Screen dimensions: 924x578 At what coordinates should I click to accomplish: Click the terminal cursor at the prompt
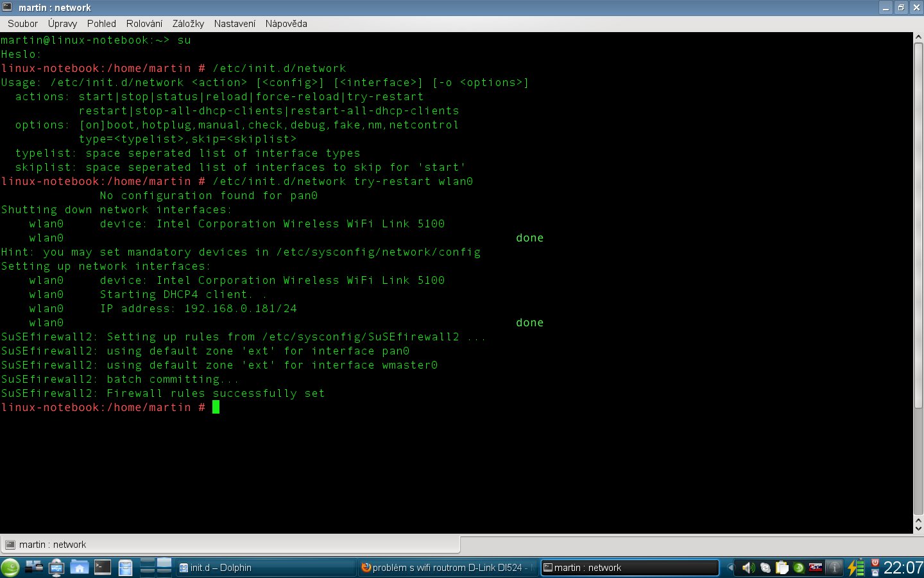[x=216, y=407]
